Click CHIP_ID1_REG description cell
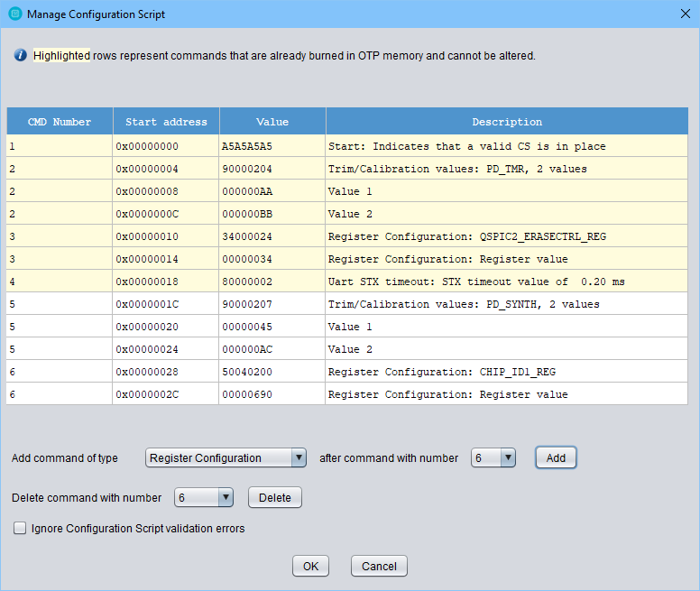The height and width of the screenshot is (591, 700). point(507,372)
